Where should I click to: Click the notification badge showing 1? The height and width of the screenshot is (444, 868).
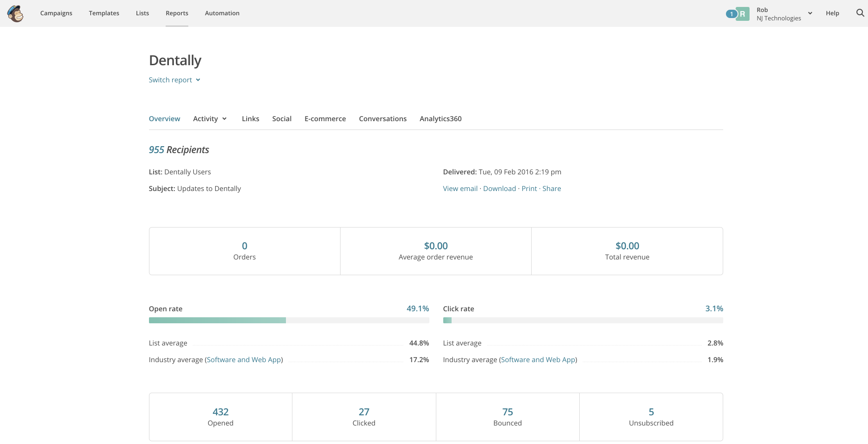click(731, 14)
